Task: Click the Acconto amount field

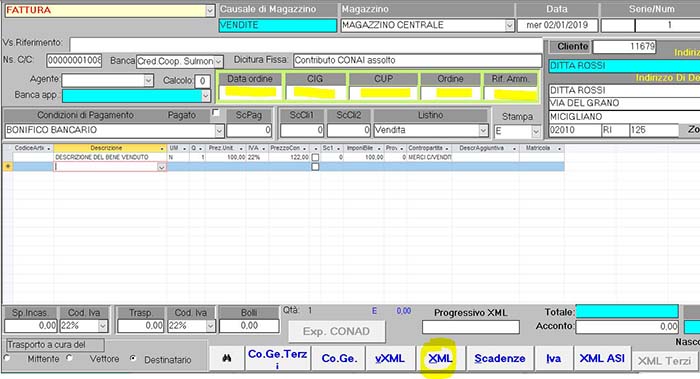Action: [627, 327]
